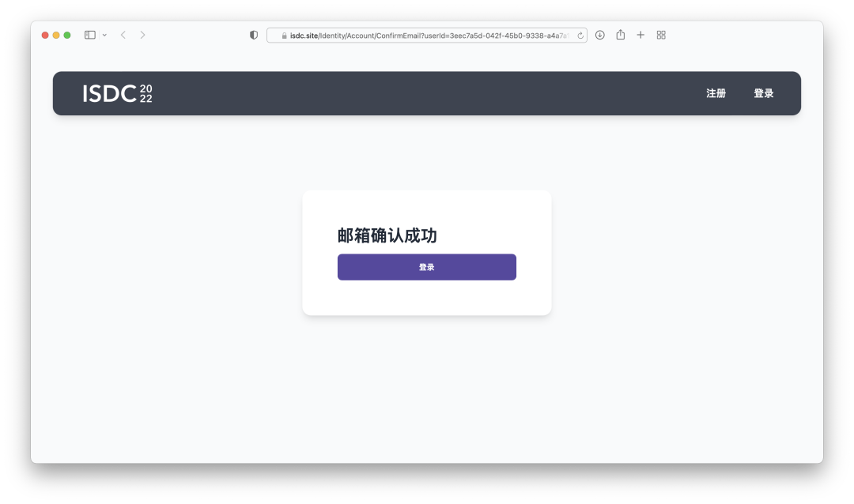Show the Safari sidebar
854x504 pixels.
90,35
